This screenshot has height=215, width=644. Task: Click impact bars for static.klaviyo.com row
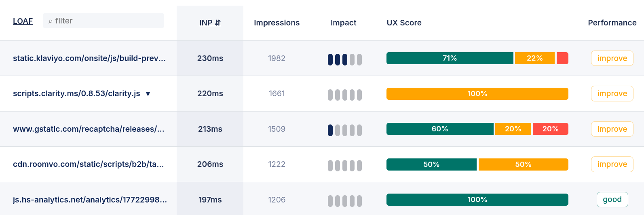point(344,59)
